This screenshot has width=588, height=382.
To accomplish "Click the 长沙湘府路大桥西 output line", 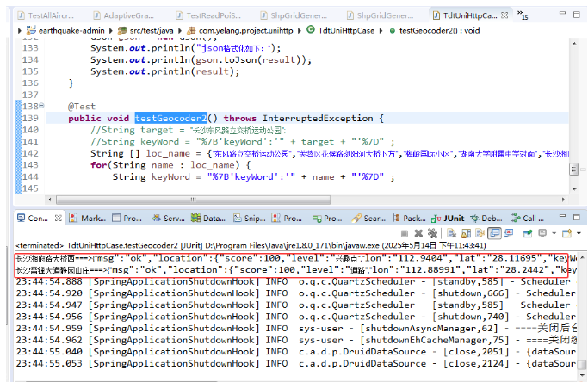I will click(296, 258).
